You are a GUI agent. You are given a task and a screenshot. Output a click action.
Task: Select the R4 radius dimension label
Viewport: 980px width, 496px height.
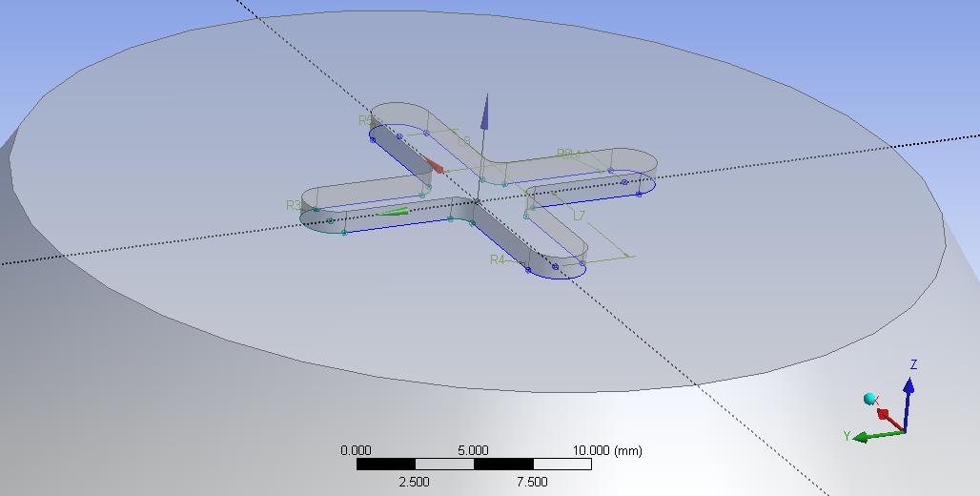click(x=497, y=259)
